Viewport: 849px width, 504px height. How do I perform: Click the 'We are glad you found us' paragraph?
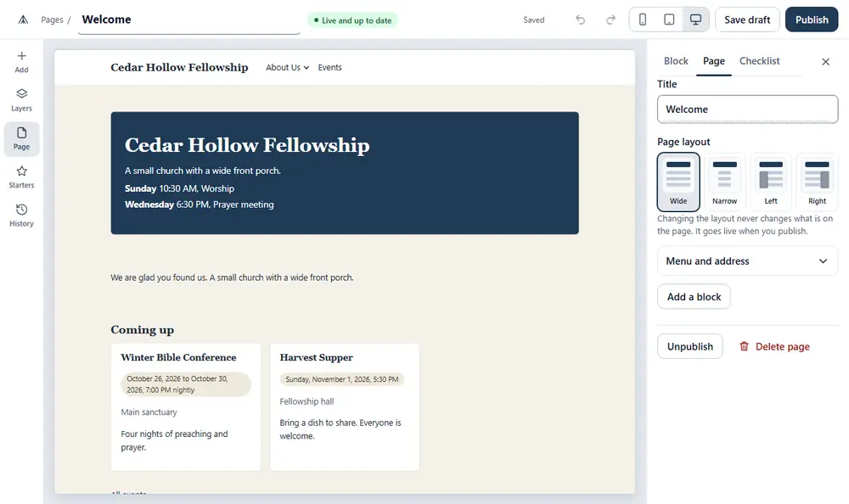[x=232, y=277]
